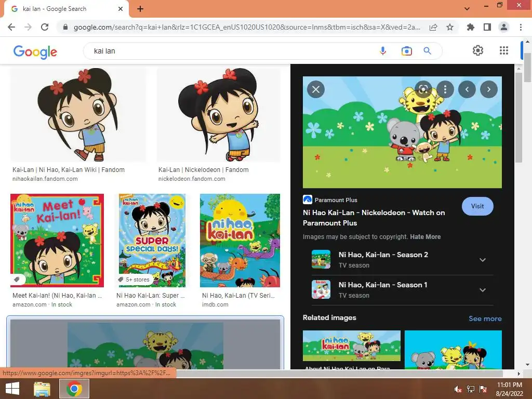Click the browser forward arrow

click(x=28, y=27)
